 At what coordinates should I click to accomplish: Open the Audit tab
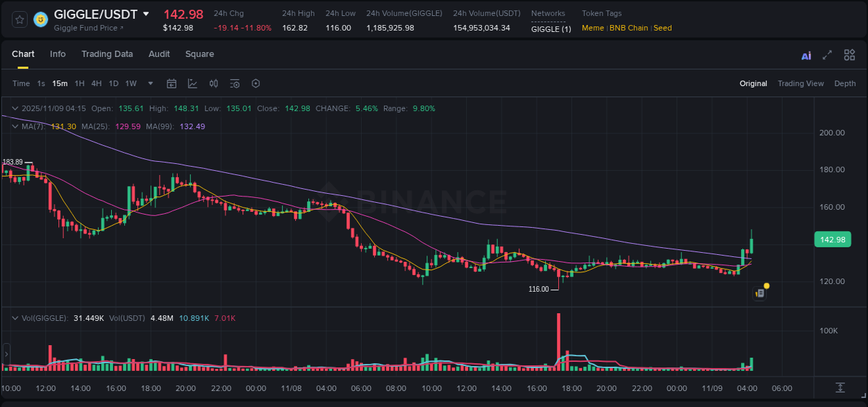pos(159,54)
